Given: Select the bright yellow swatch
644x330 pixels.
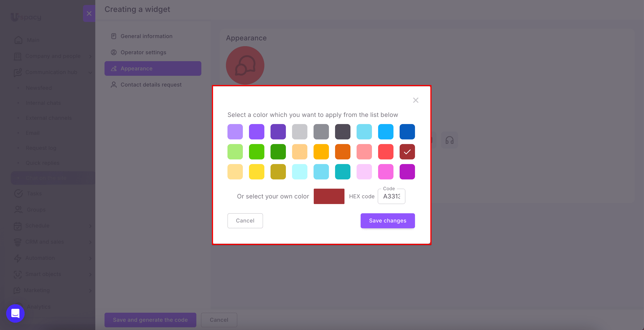Looking at the screenshot, I should (x=256, y=172).
